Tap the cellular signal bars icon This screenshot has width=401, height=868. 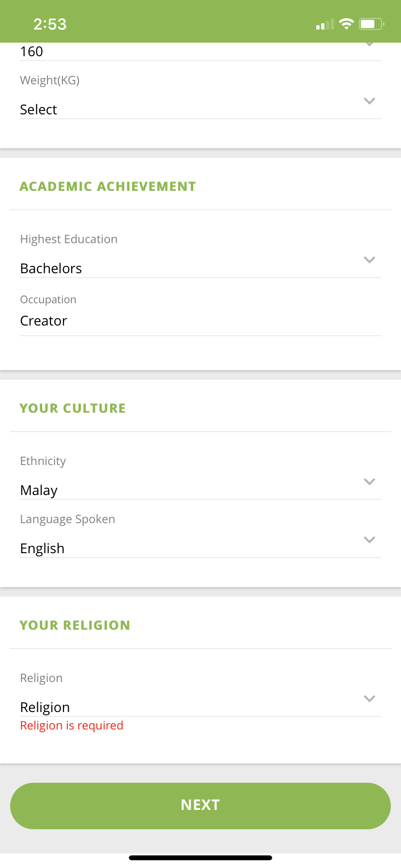click(x=325, y=25)
